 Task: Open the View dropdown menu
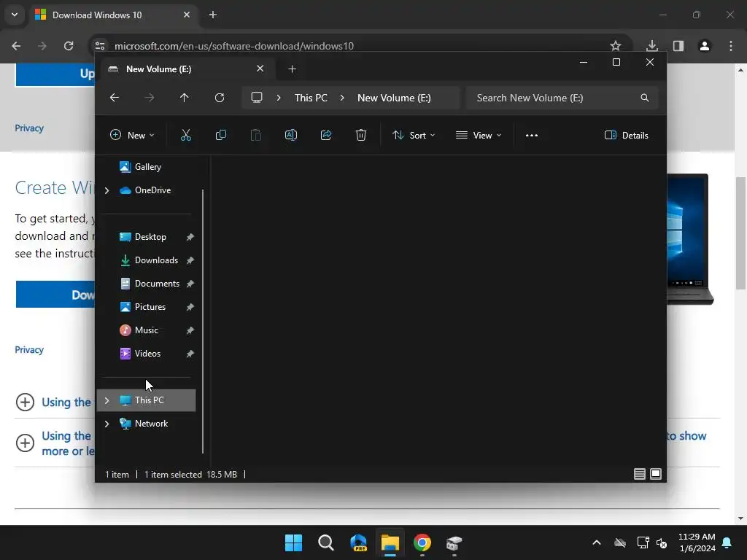(x=479, y=135)
